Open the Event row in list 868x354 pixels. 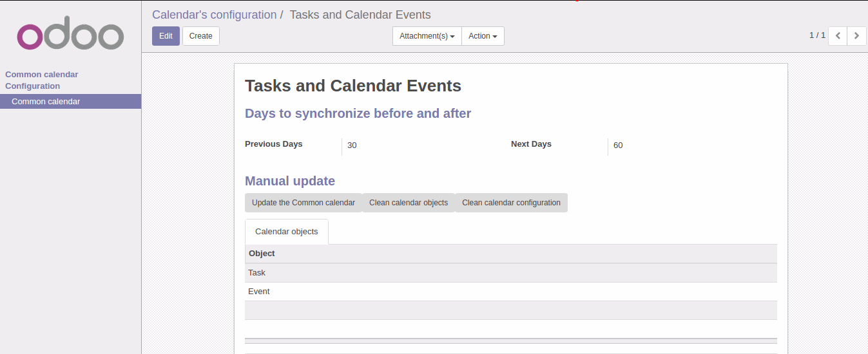259,292
